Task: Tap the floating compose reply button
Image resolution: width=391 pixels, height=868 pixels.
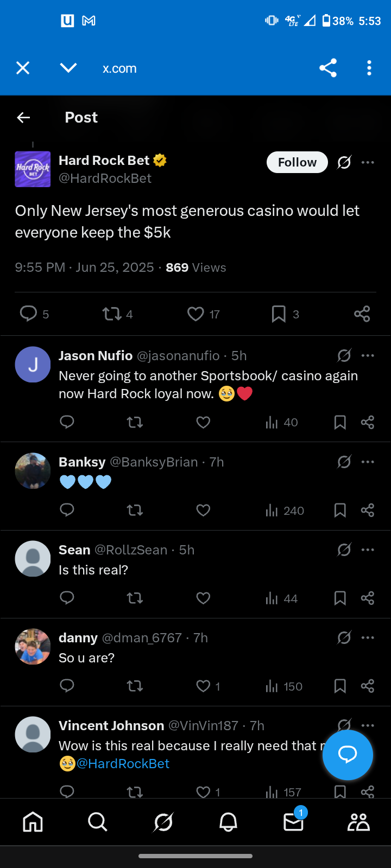Action: point(348,755)
